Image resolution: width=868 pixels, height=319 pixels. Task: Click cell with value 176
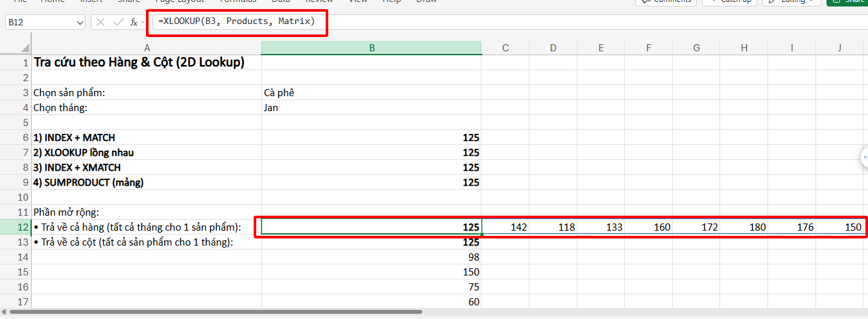pyautogui.click(x=792, y=227)
